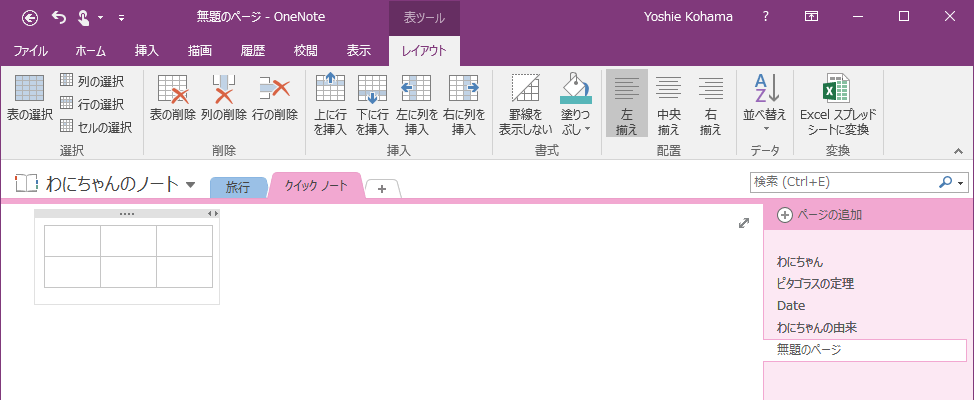Insert row above with 上に行を挿入
This screenshot has width=974, height=400.
(x=330, y=104)
